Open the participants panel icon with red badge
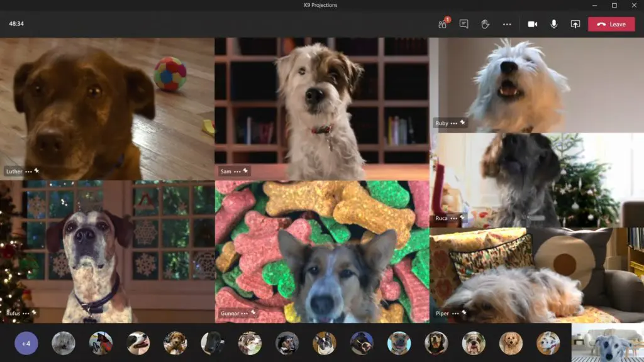Image resolution: width=644 pixels, height=362 pixels. point(443,23)
